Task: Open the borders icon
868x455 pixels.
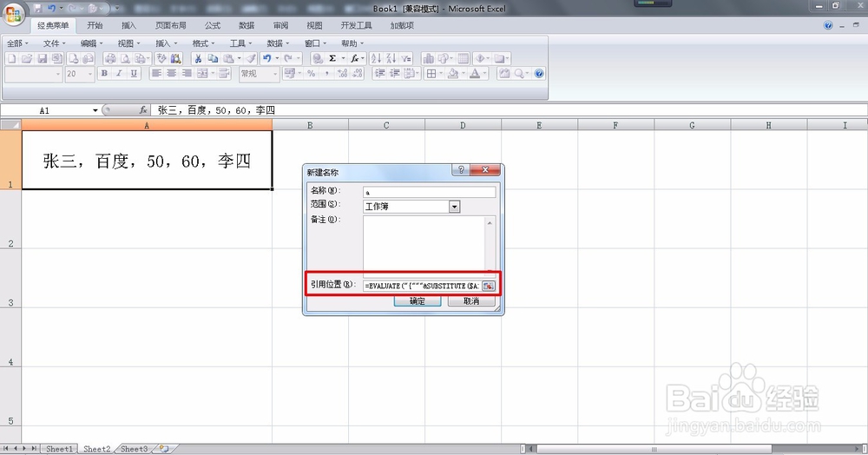Action: pos(431,74)
